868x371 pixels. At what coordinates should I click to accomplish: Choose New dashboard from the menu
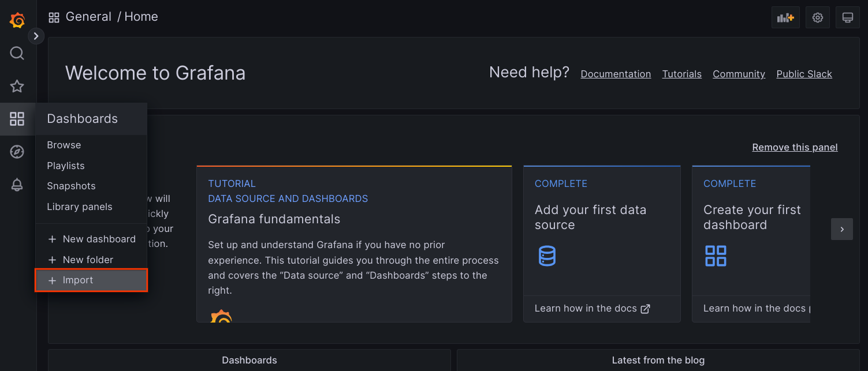[99, 239]
